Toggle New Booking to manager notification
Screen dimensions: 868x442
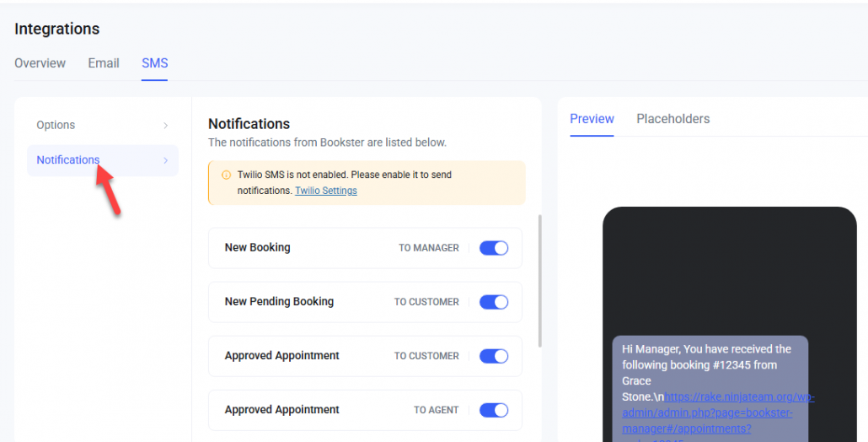[494, 248]
